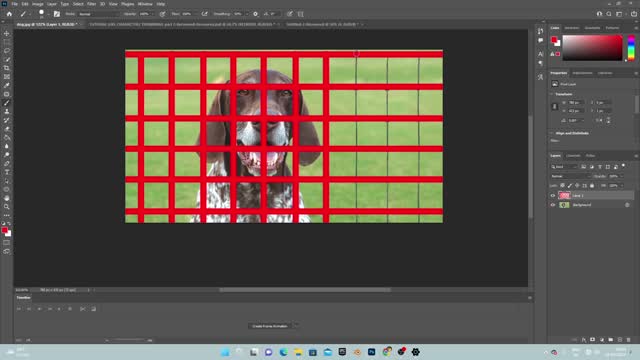Select the Horizontal Type tool
Image resolution: width=640 pixels, height=360 pixels.
pyautogui.click(x=7, y=172)
